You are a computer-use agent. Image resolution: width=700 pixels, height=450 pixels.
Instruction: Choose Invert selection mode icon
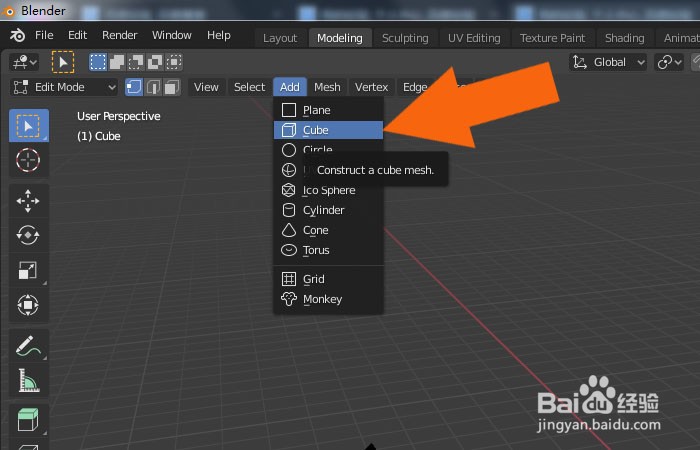[x=155, y=62]
